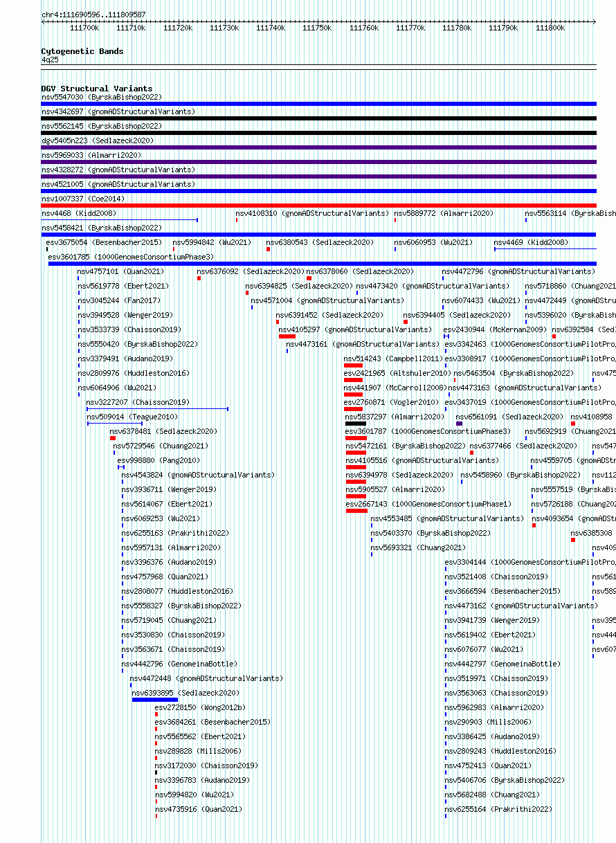Open nsv289828 (Mills2006) entry
This screenshot has height=843, width=616.
(x=198, y=751)
